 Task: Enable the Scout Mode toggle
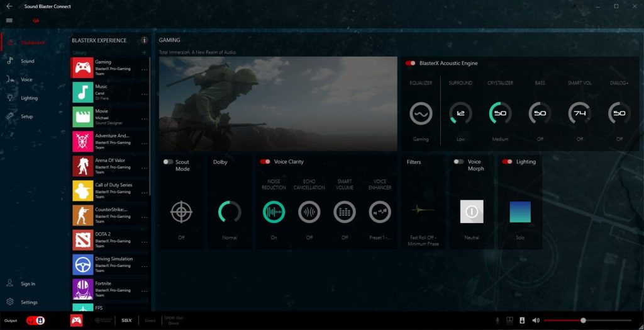[x=168, y=162]
